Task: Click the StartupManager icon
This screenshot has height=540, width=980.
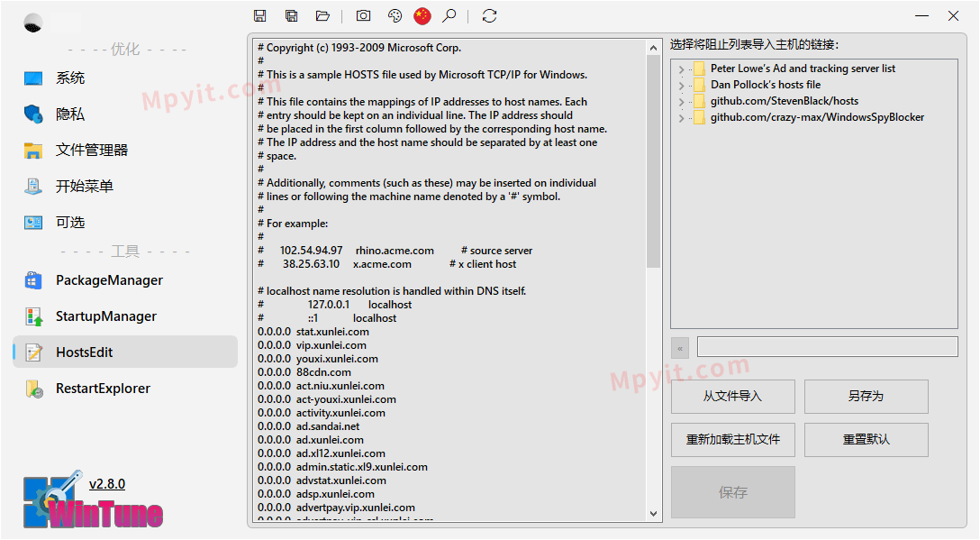Action: (x=33, y=316)
